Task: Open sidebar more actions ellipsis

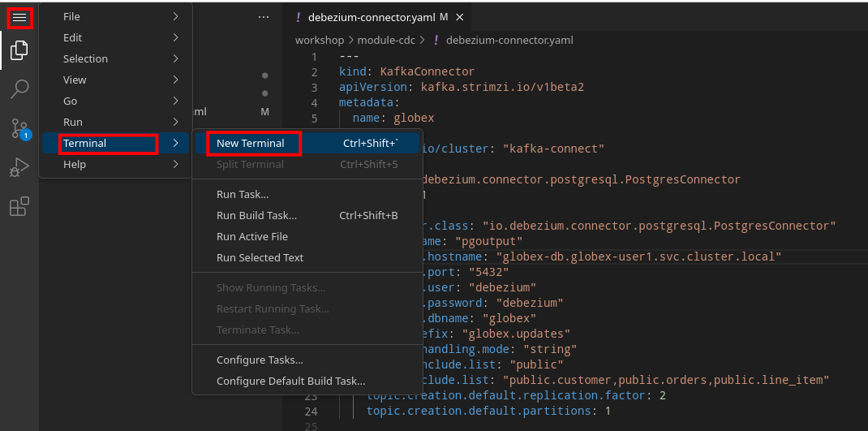Action: tap(264, 17)
